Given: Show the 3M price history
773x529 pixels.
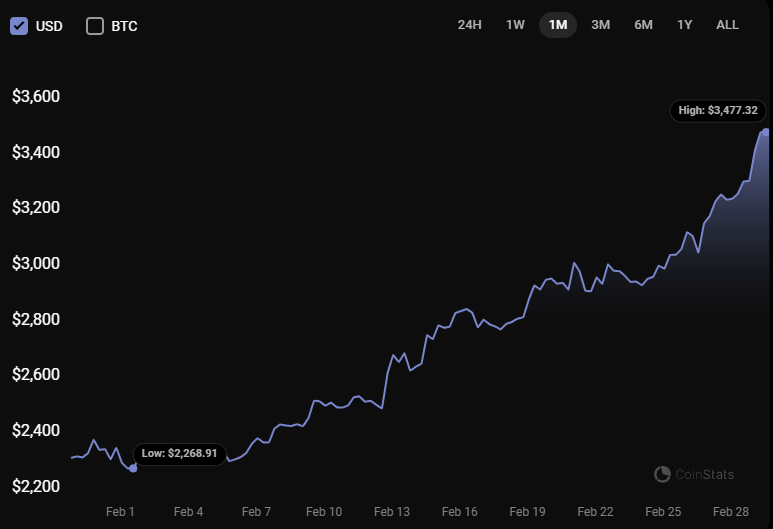Looking at the screenshot, I should [600, 25].
